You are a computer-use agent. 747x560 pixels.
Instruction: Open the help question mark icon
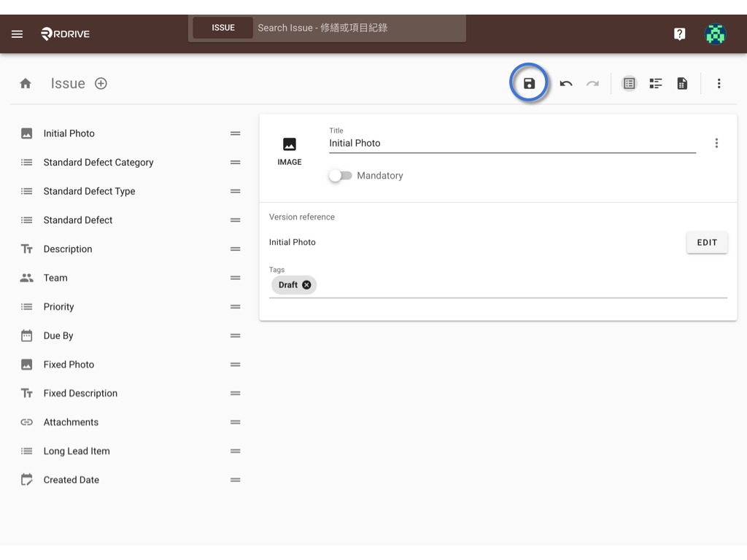pyautogui.click(x=679, y=34)
